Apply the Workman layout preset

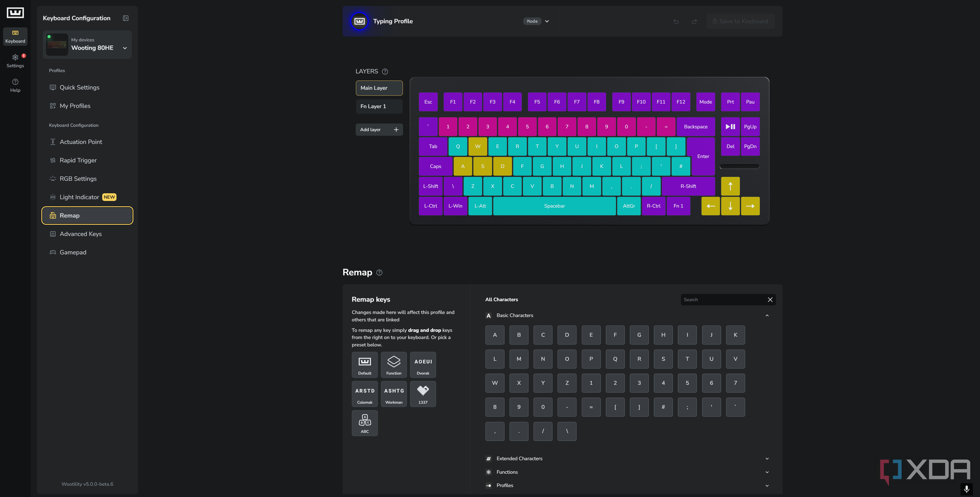(394, 394)
